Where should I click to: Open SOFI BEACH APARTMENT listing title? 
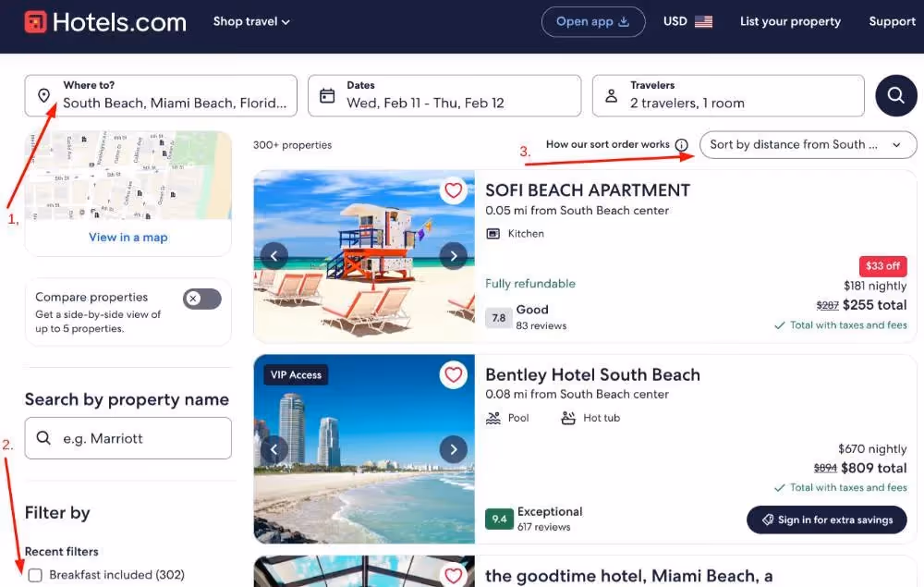[588, 190]
